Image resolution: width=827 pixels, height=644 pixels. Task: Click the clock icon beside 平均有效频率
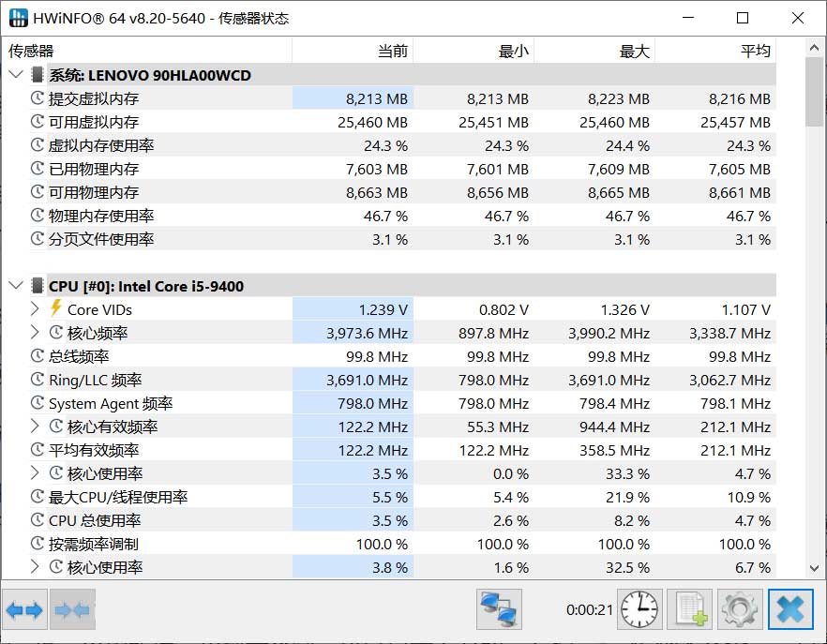(37, 450)
